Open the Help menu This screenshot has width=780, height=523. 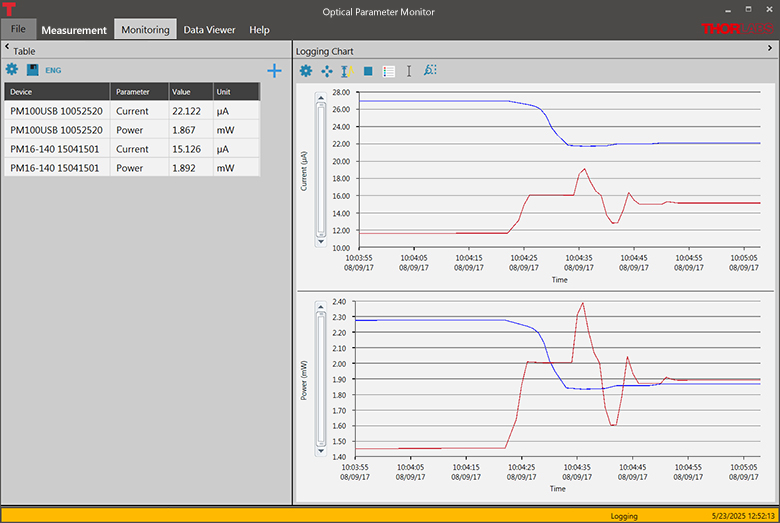[x=259, y=30]
